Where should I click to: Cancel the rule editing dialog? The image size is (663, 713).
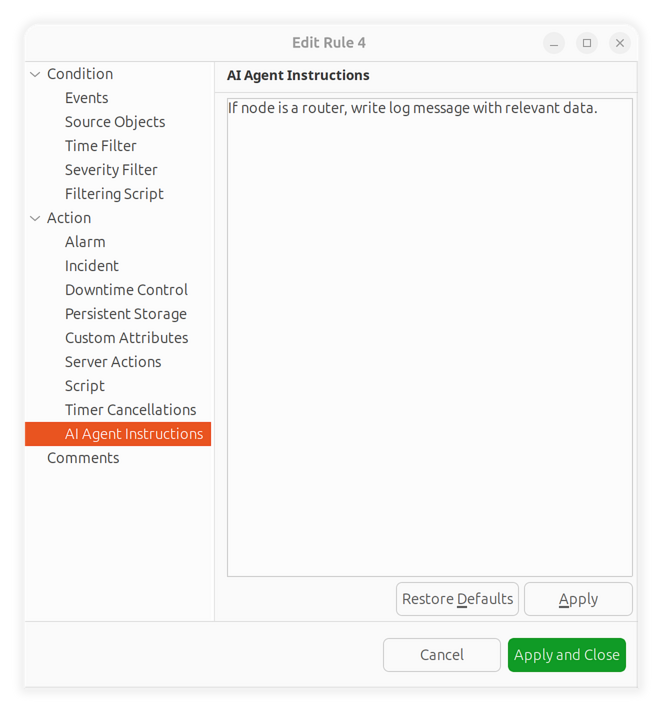[441, 655]
